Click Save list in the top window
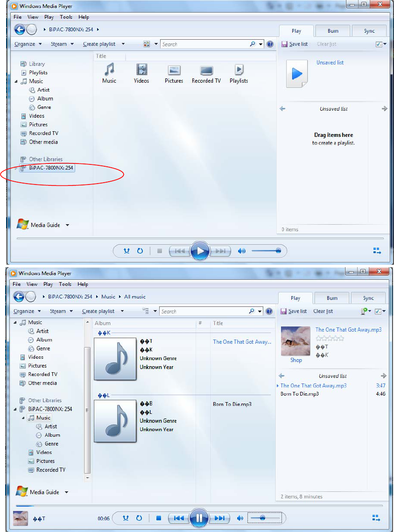The image size is (394, 532). coord(295,44)
